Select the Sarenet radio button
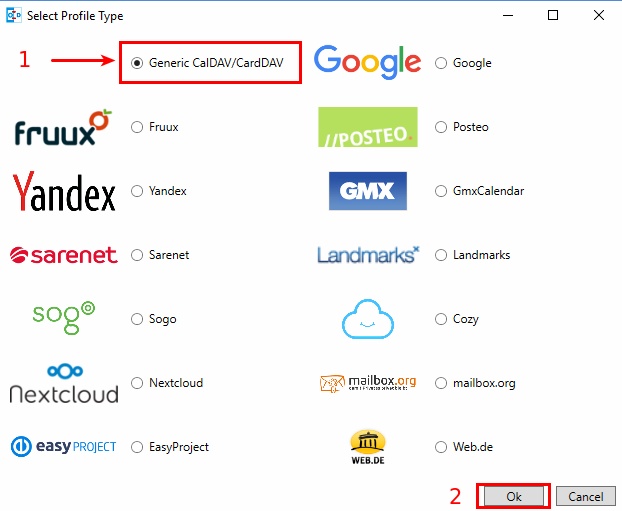The height and width of the screenshot is (511, 622). (137, 255)
